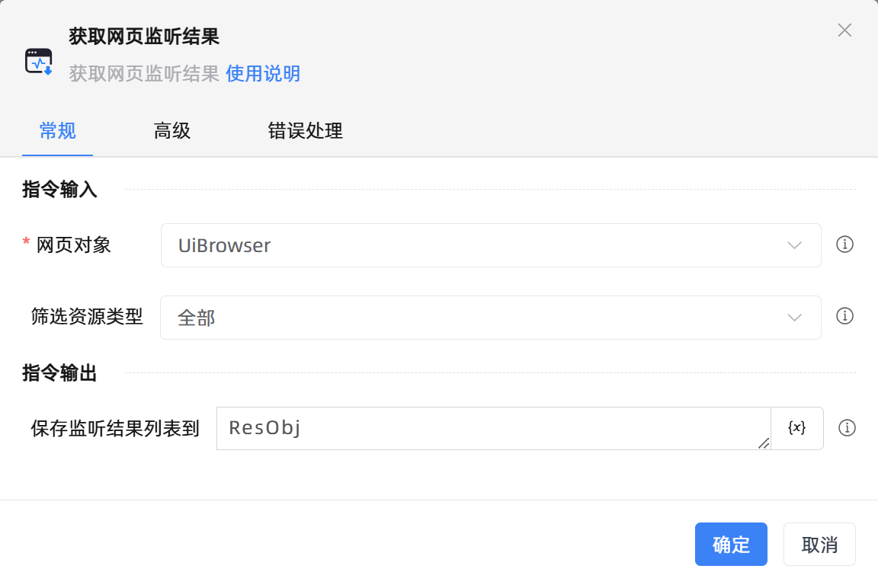Select the 常规 tab
This screenshot has width=878, height=588.
coord(57,131)
